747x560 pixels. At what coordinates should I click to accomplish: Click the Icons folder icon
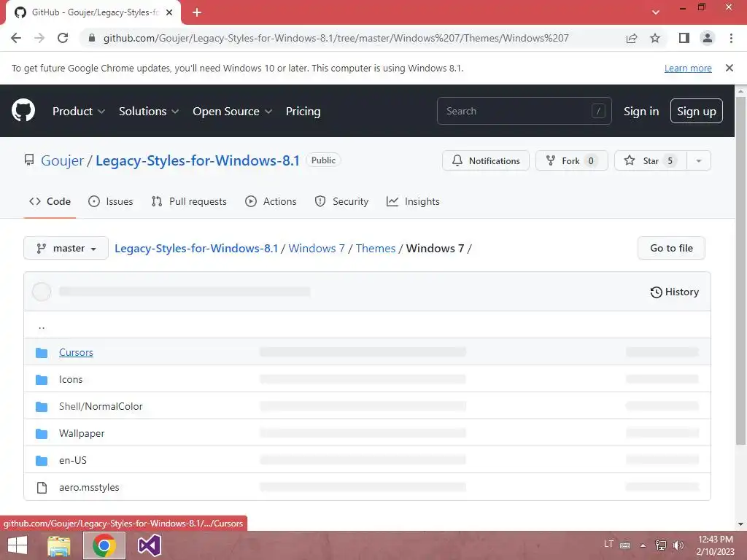coord(42,379)
